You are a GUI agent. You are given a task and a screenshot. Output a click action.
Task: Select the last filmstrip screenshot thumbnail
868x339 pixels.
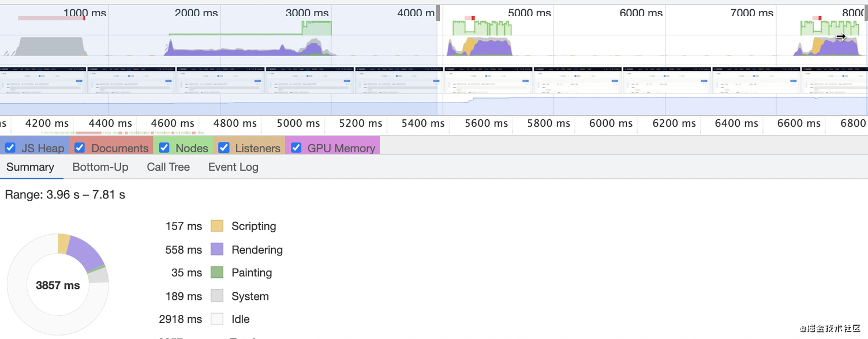point(835,80)
